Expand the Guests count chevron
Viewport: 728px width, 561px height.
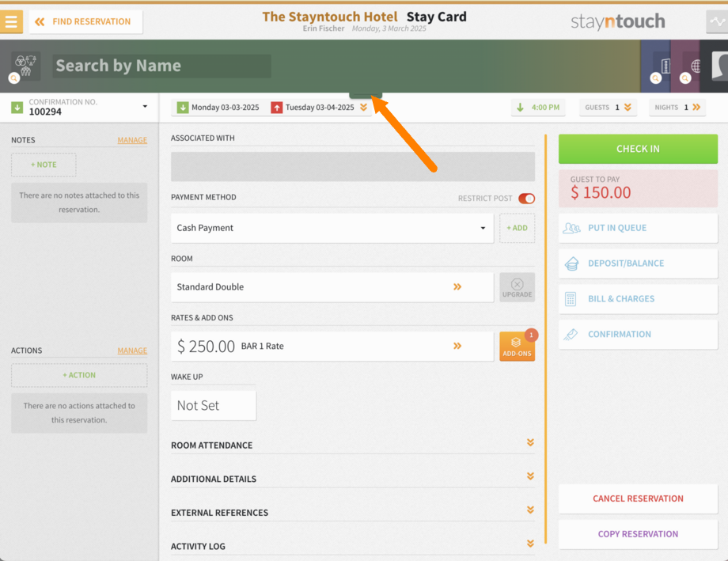pyautogui.click(x=628, y=108)
